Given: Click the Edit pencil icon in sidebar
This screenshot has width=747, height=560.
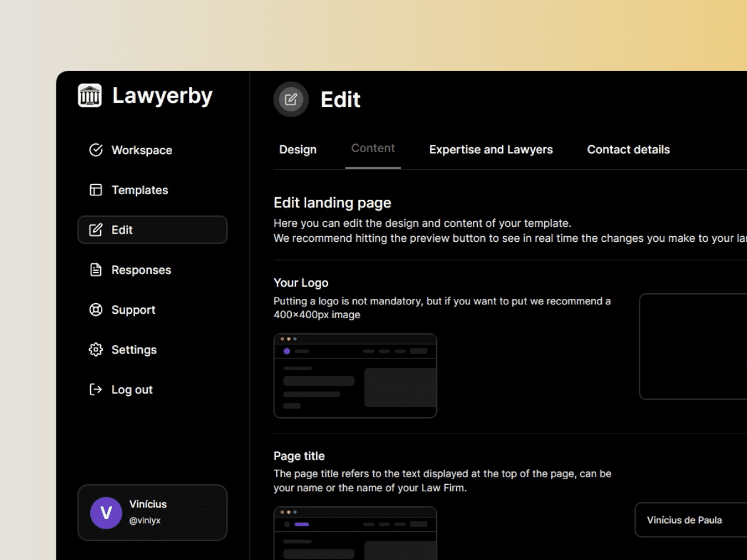Looking at the screenshot, I should (x=96, y=230).
